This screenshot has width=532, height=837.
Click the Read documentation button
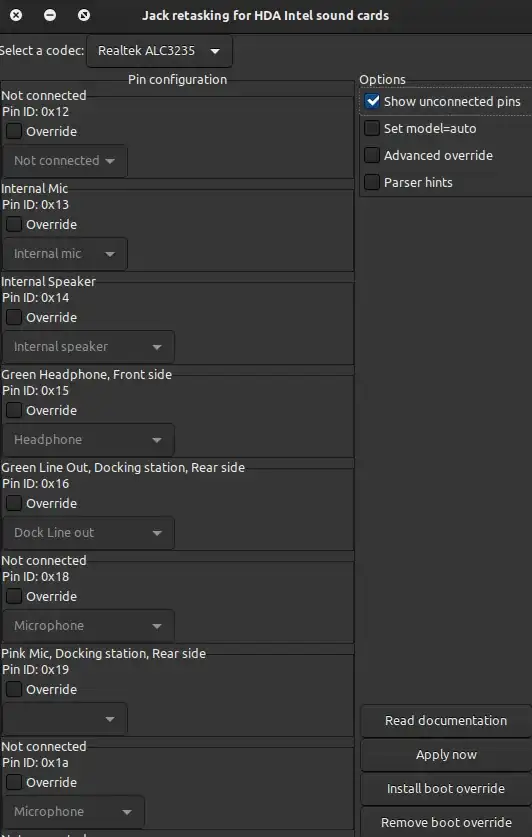446,721
